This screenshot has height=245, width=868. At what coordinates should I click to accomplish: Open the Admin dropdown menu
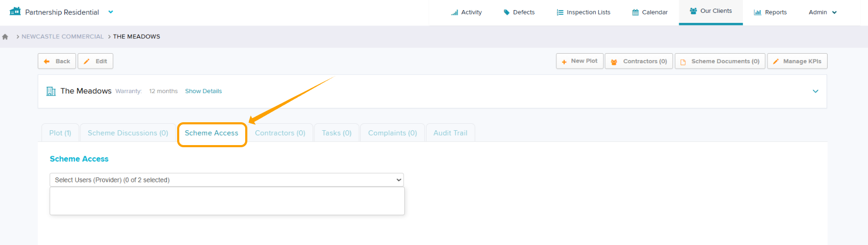(823, 12)
